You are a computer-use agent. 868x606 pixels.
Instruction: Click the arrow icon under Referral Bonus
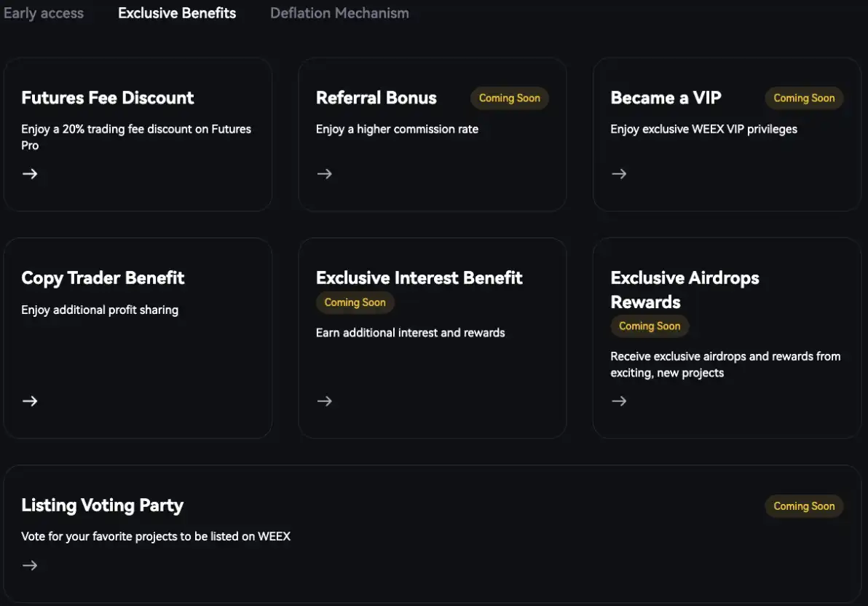tap(324, 173)
